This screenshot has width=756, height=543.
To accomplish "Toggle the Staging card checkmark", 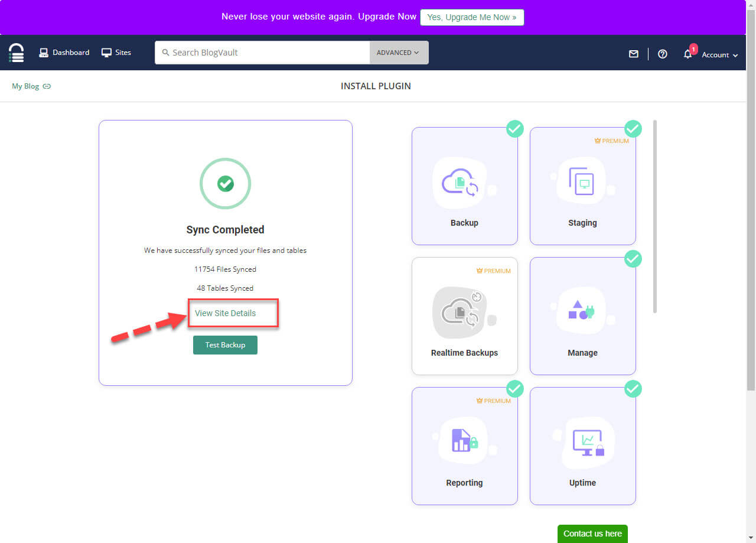I will pos(633,128).
